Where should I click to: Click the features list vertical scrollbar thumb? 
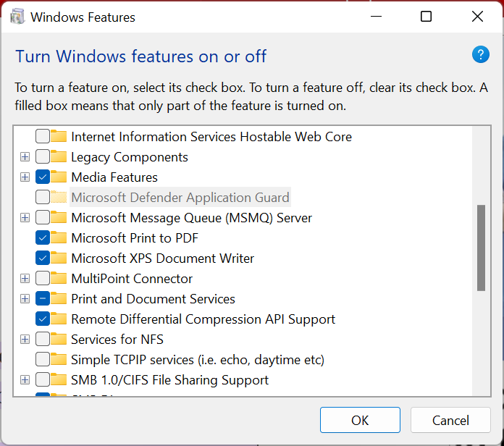coord(481,248)
